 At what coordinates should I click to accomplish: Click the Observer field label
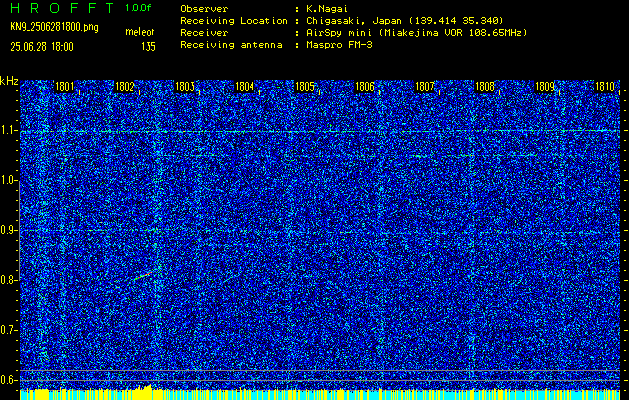pyautogui.click(x=204, y=9)
